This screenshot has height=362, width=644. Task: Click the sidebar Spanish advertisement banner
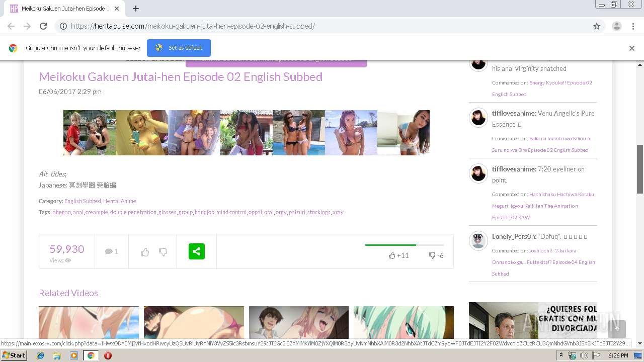click(533, 320)
